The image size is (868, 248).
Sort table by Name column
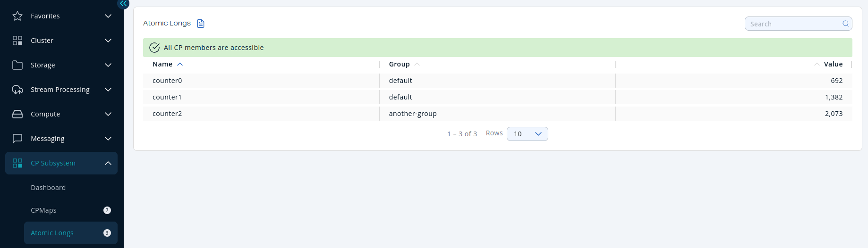pos(163,64)
